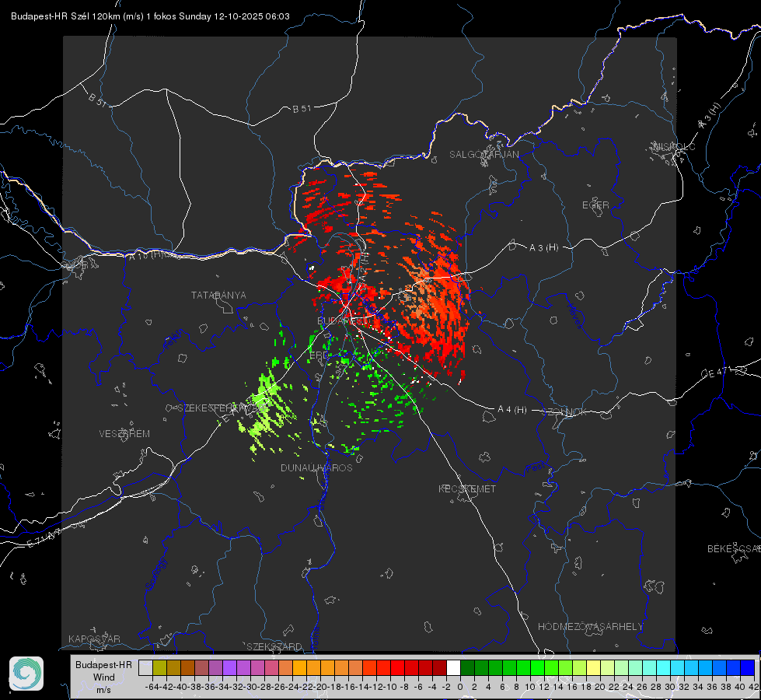This screenshot has width=761, height=700.
Task: Pick the bright green swatch between 10 and 12
Action: pyautogui.click(x=537, y=667)
